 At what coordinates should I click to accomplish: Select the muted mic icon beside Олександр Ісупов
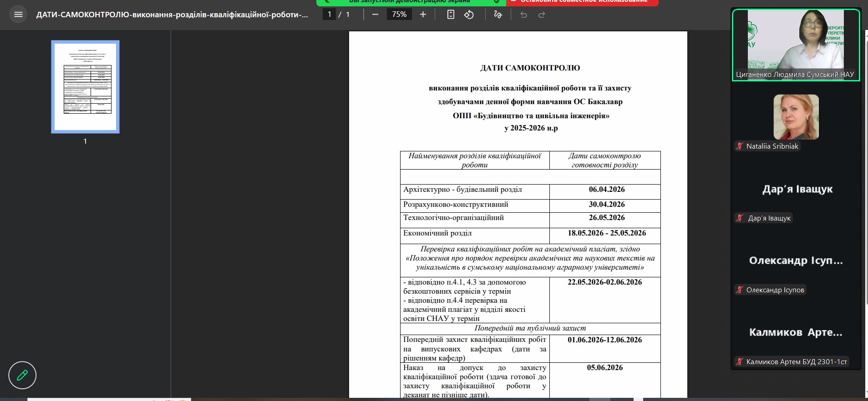[740, 290]
